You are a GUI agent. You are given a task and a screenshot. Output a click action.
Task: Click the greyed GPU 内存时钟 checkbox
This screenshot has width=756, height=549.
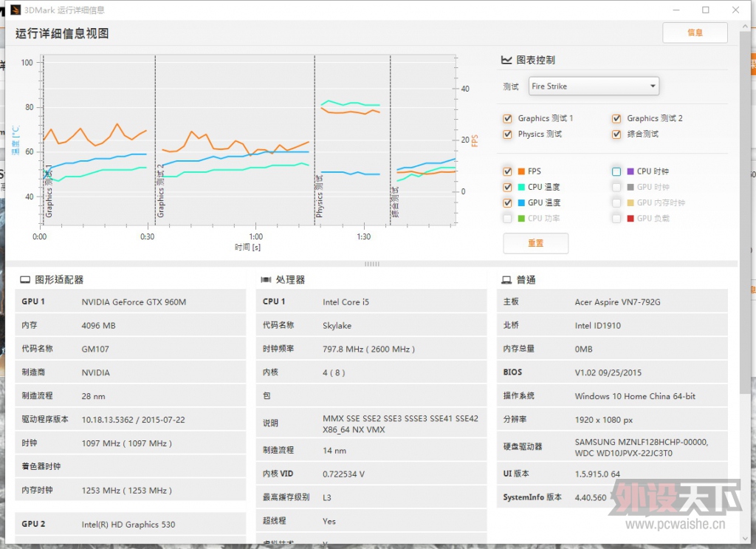pyautogui.click(x=616, y=202)
